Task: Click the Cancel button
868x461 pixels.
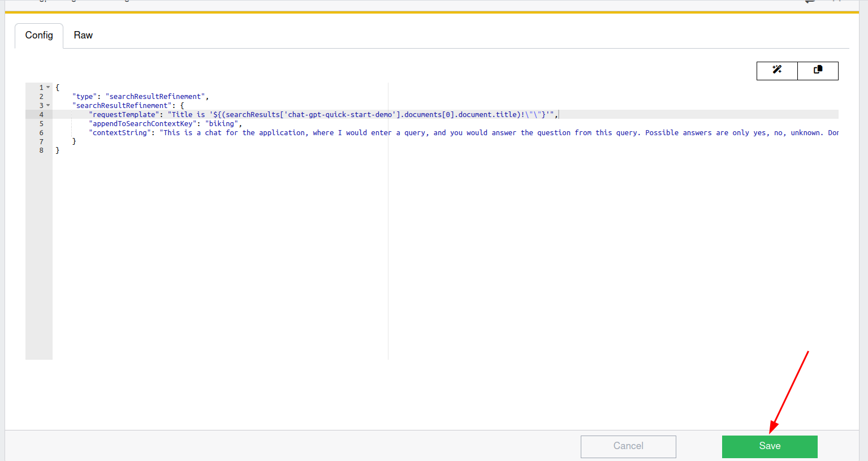Action: coord(628,446)
